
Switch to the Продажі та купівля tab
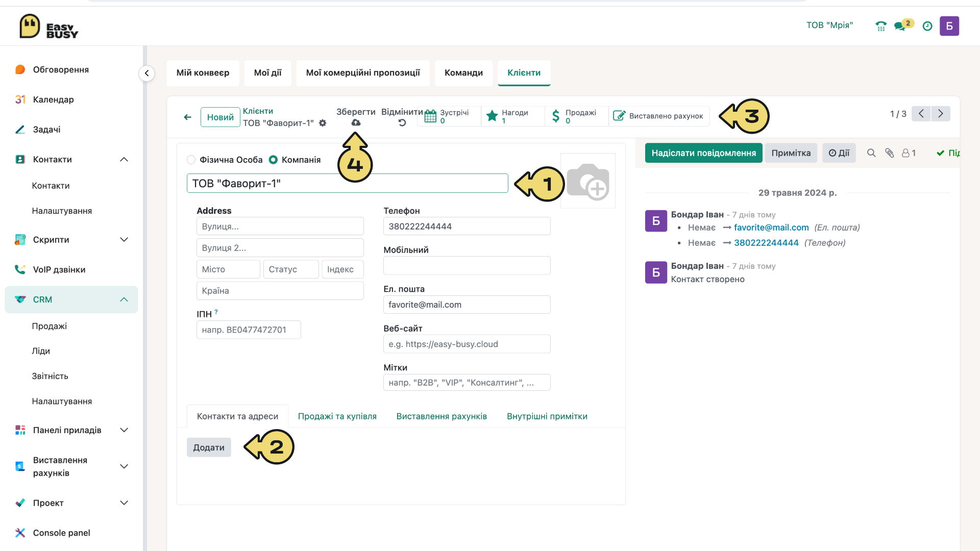[337, 416]
